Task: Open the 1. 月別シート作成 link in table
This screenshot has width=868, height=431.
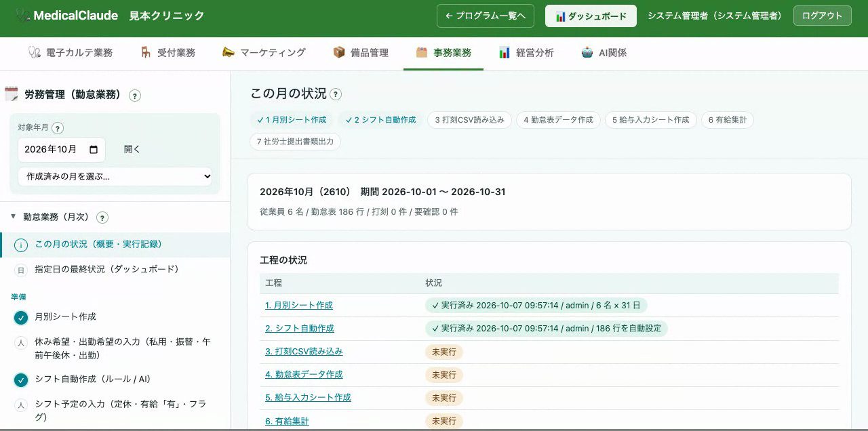Action: (299, 306)
